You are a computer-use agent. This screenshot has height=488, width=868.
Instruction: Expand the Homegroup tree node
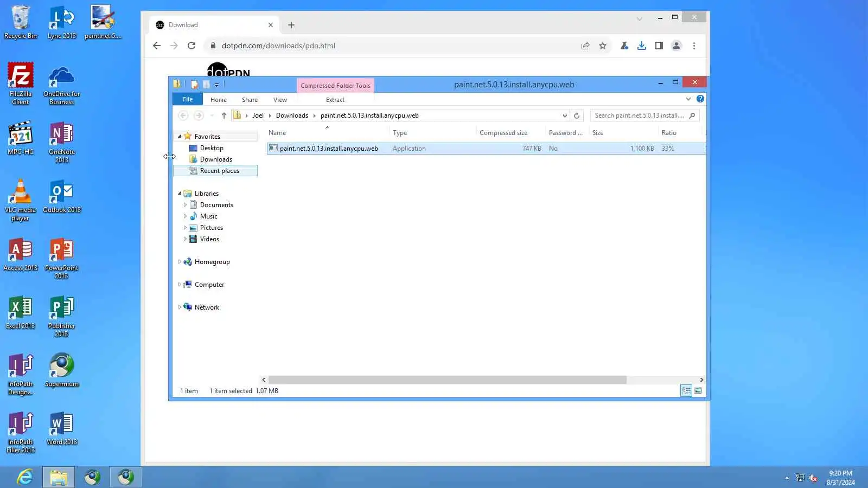(x=180, y=262)
